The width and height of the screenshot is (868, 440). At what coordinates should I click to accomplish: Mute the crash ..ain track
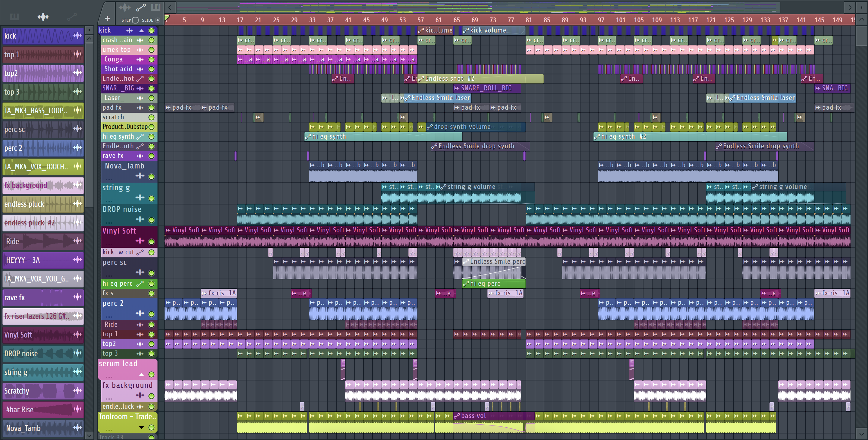[151, 40]
